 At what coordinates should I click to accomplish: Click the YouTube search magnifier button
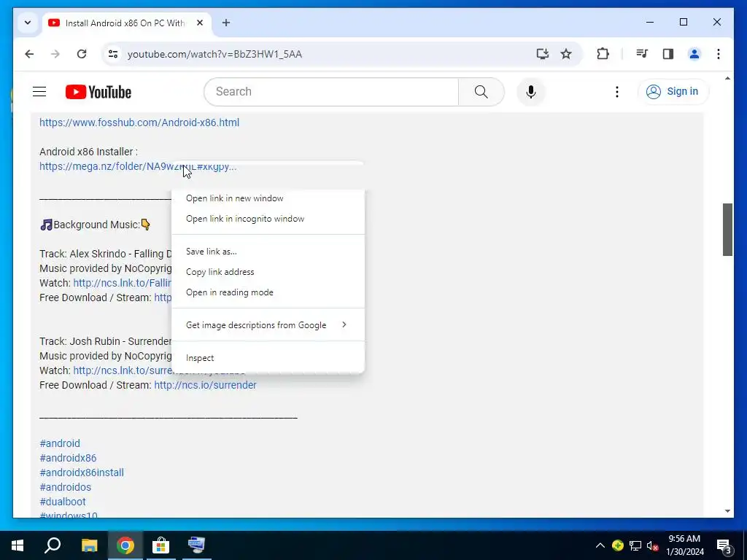point(481,91)
